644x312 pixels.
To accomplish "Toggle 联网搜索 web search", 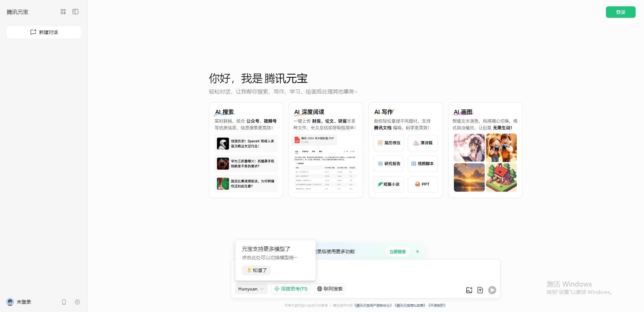I will click(x=330, y=289).
